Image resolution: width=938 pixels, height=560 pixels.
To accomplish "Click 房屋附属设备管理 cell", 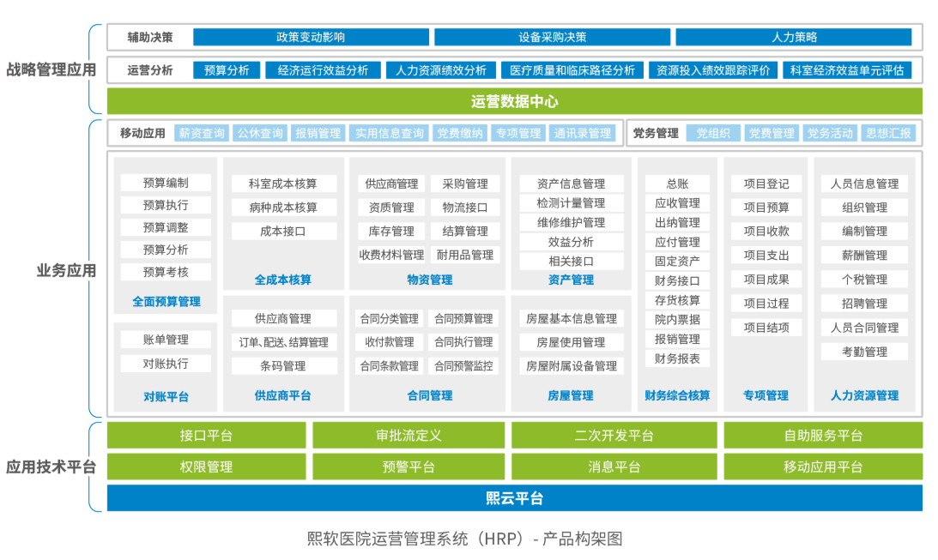I will pos(572,366).
